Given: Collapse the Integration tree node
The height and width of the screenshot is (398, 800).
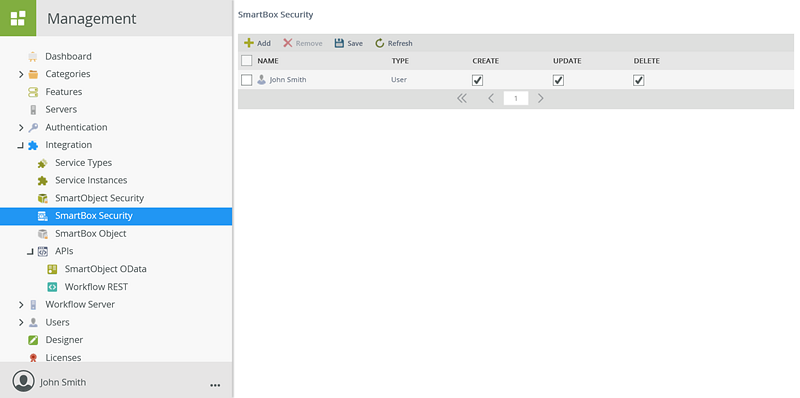Looking at the screenshot, I should (x=20, y=146).
